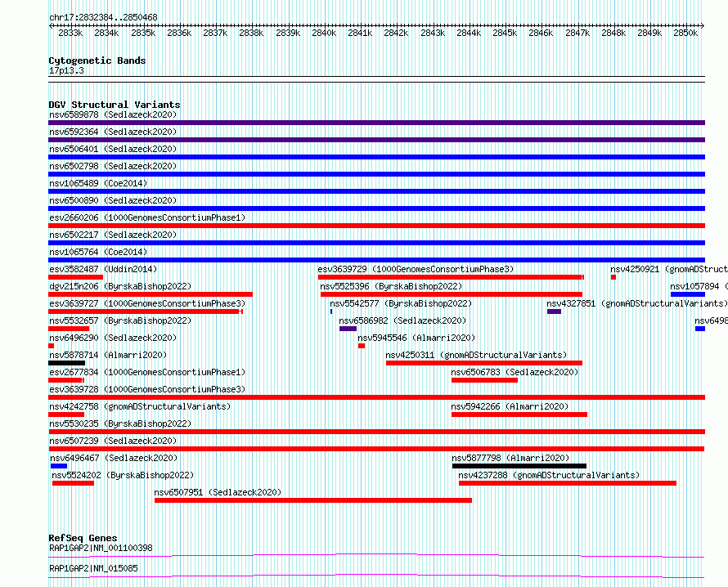The height and width of the screenshot is (587, 728).
Task: Click the nsv6589878 purple variant bar
Action: 376,123
